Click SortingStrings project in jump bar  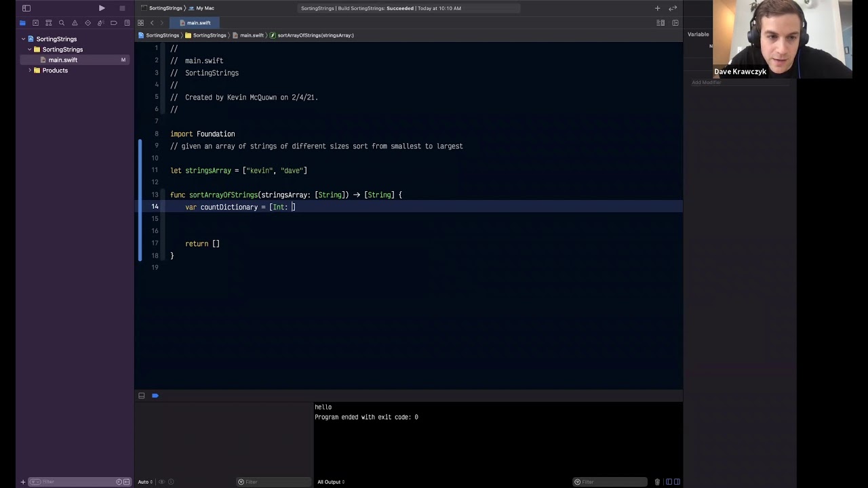[159, 35]
